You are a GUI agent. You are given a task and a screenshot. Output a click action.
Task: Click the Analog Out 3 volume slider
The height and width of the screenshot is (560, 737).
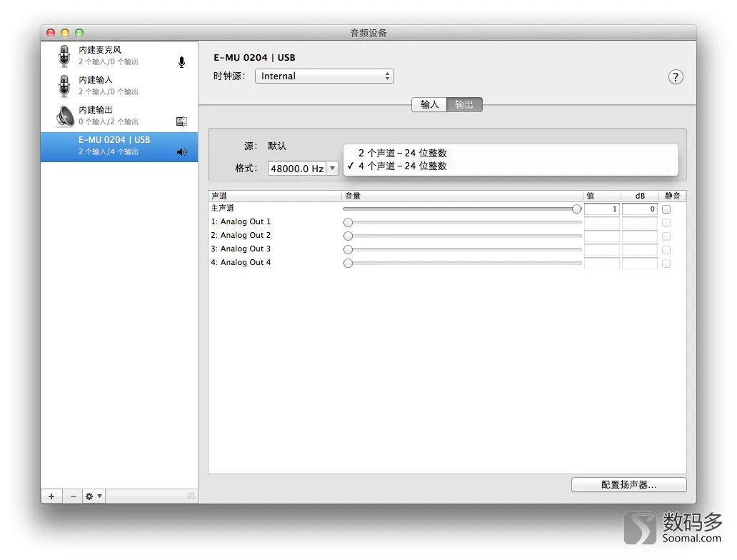tap(463, 250)
